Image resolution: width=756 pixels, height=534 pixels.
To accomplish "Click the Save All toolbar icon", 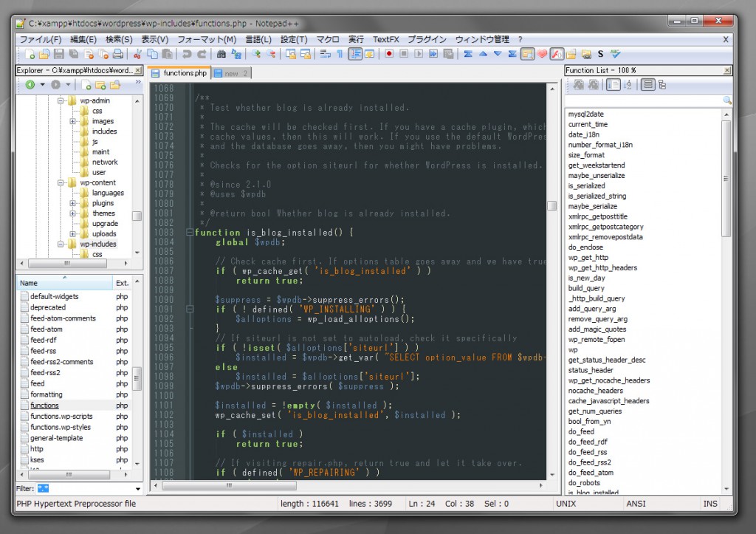I will coord(73,53).
